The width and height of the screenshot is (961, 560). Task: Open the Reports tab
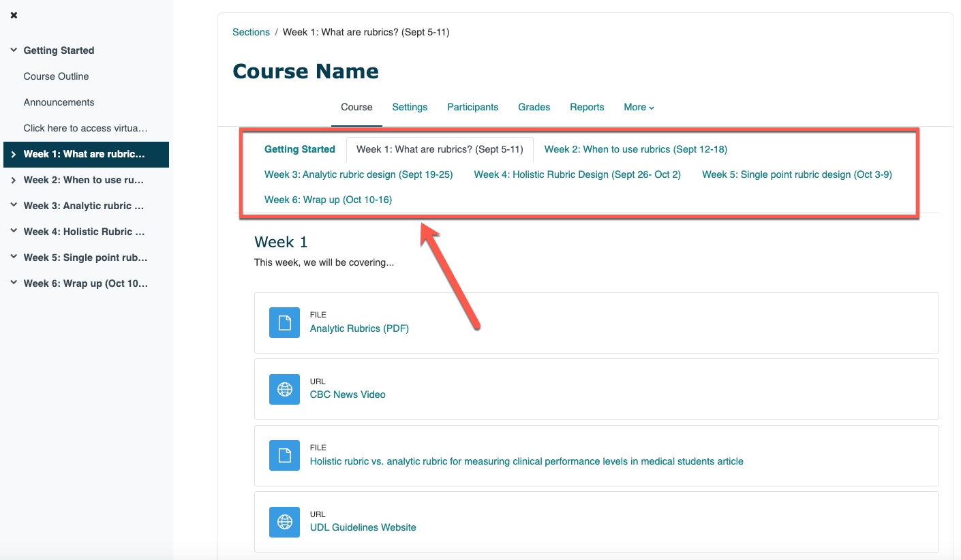(586, 107)
